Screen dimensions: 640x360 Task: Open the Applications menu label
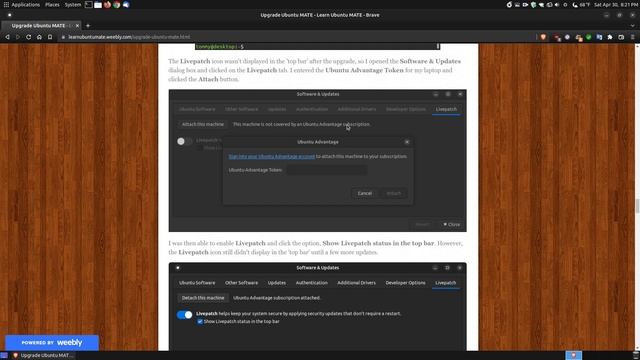26,5
